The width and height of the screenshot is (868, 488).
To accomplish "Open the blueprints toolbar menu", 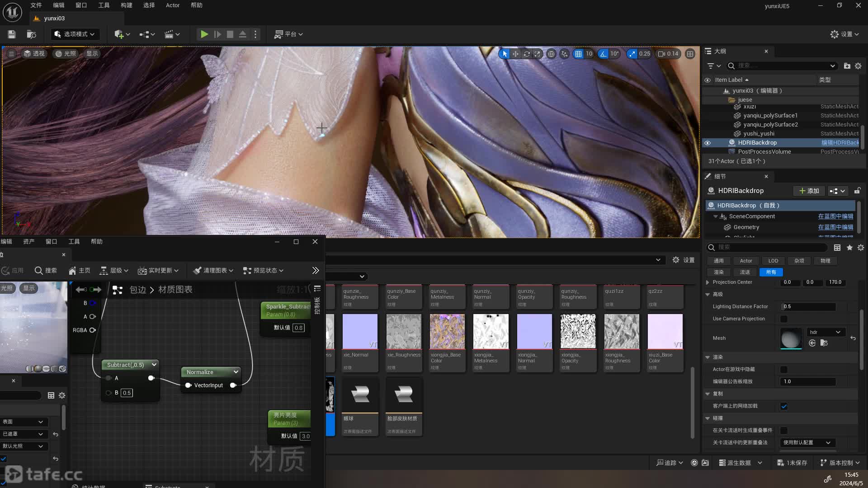I will pyautogui.click(x=147, y=34).
